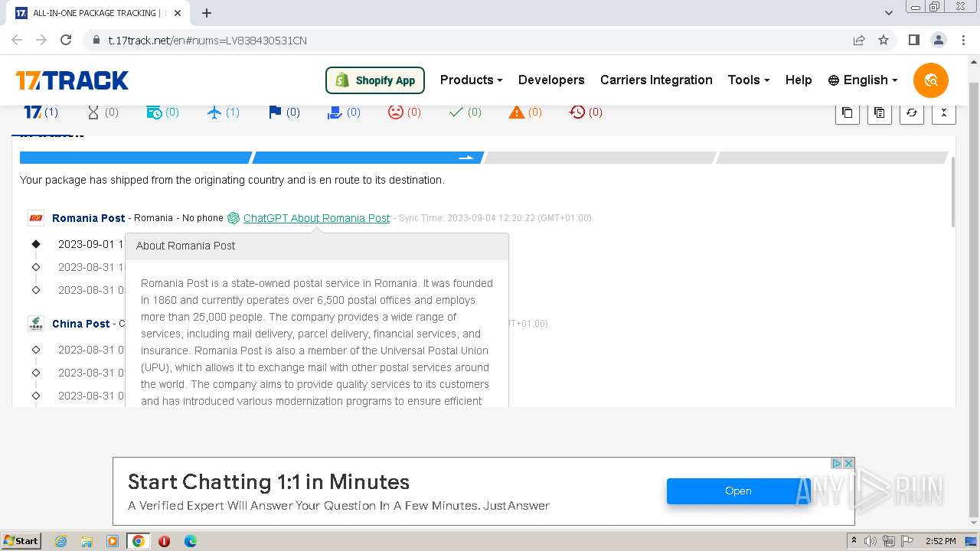
Task: Filter by Not Found hourglass status
Action: click(103, 112)
